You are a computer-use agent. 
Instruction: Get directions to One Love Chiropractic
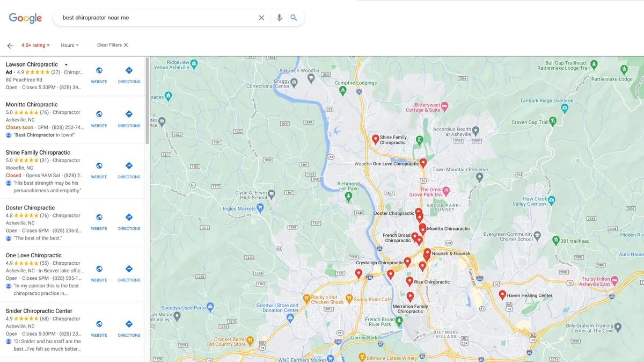pos(129,269)
